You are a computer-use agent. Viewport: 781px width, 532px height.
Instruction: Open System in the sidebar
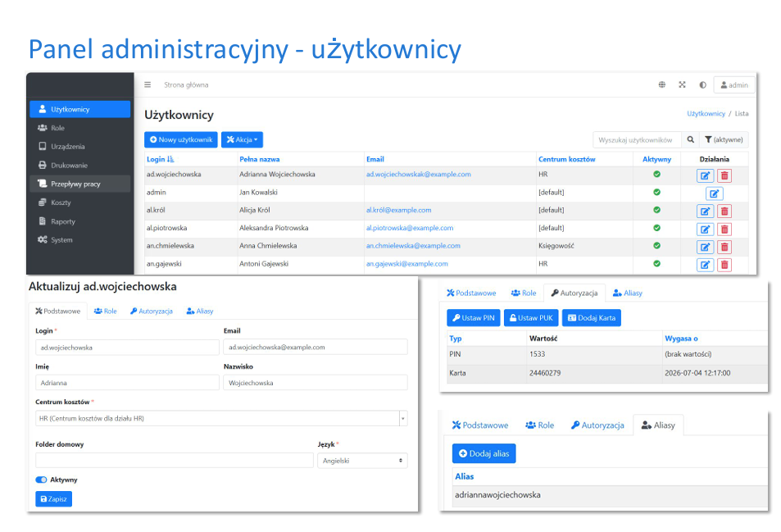[79, 240]
